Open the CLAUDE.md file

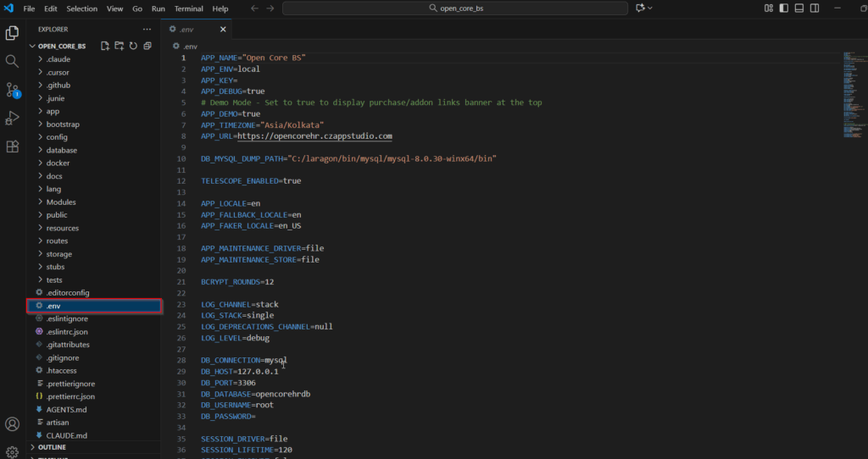(67, 435)
